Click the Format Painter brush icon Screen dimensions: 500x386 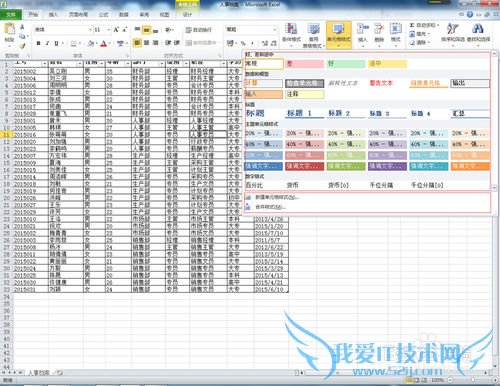pyautogui.click(x=22, y=45)
